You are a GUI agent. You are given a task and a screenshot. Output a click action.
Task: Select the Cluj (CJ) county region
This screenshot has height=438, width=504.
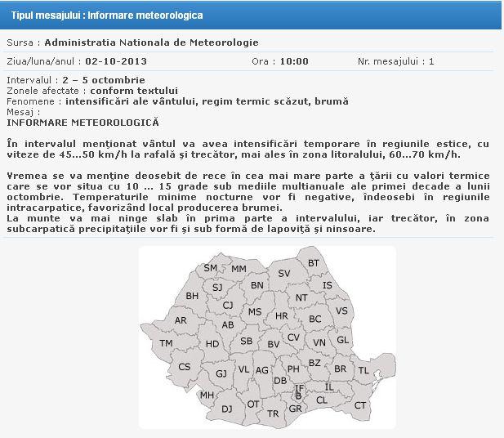point(228,305)
